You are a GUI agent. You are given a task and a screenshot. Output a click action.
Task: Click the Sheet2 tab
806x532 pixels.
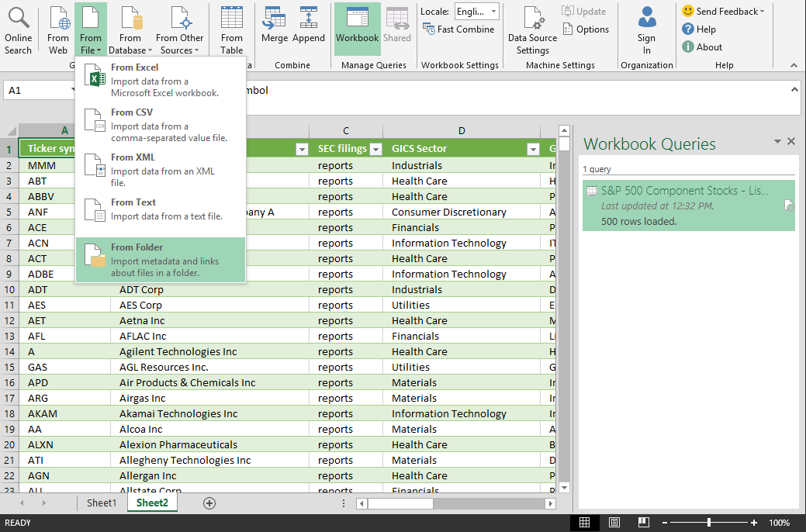tap(152, 503)
